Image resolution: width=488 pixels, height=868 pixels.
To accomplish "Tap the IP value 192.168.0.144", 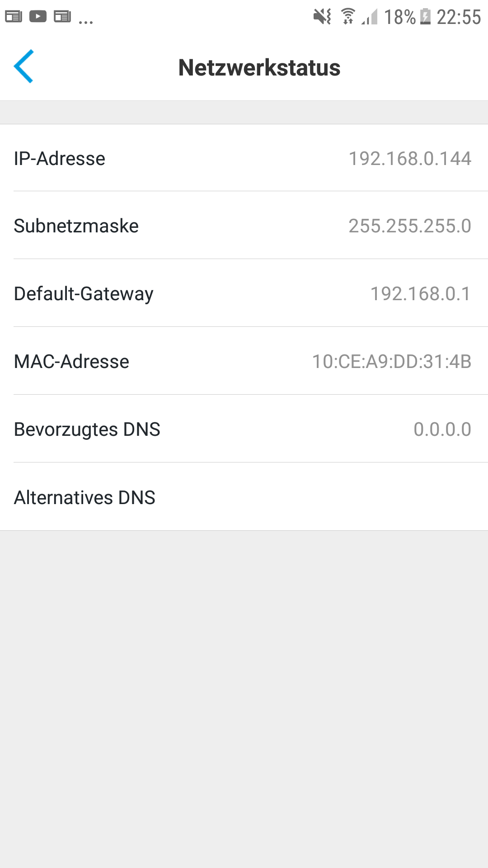I will [x=410, y=159].
